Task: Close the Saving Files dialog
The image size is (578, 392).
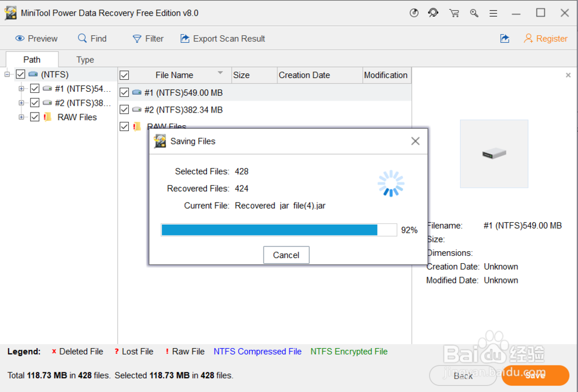Action: [x=416, y=141]
